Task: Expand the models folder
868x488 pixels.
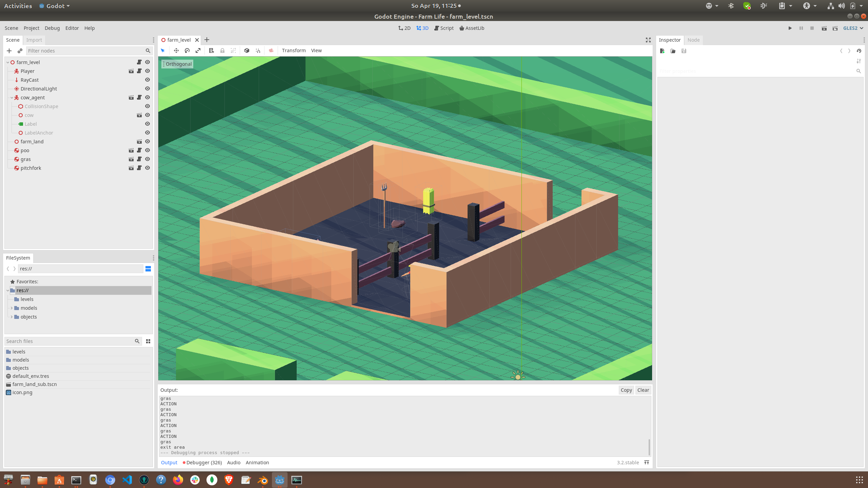Action: (12, 308)
